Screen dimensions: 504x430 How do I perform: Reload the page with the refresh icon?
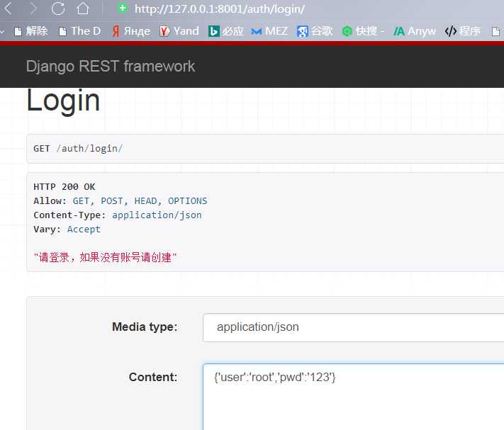pos(58,9)
